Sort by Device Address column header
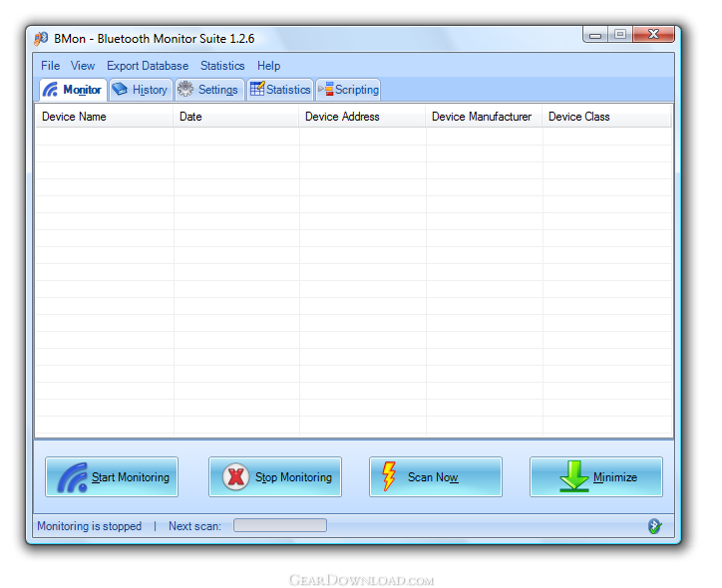The image size is (722, 588). pyautogui.click(x=362, y=117)
